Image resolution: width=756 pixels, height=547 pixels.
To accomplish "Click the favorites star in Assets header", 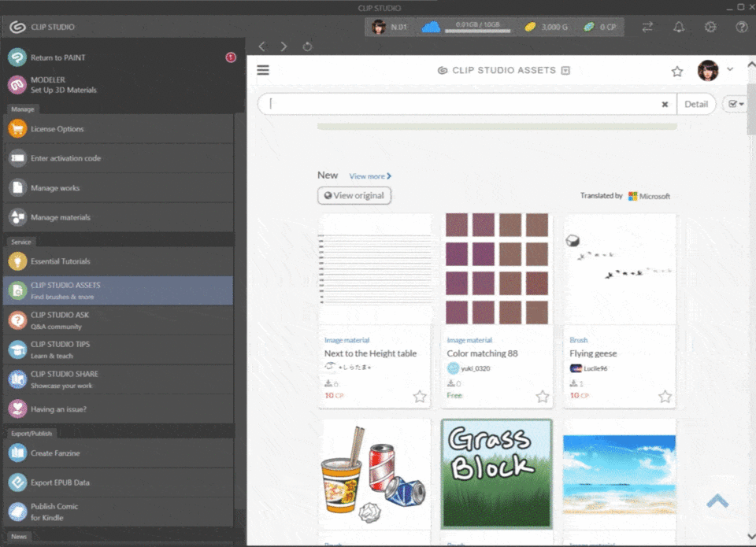I will (677, 72).
